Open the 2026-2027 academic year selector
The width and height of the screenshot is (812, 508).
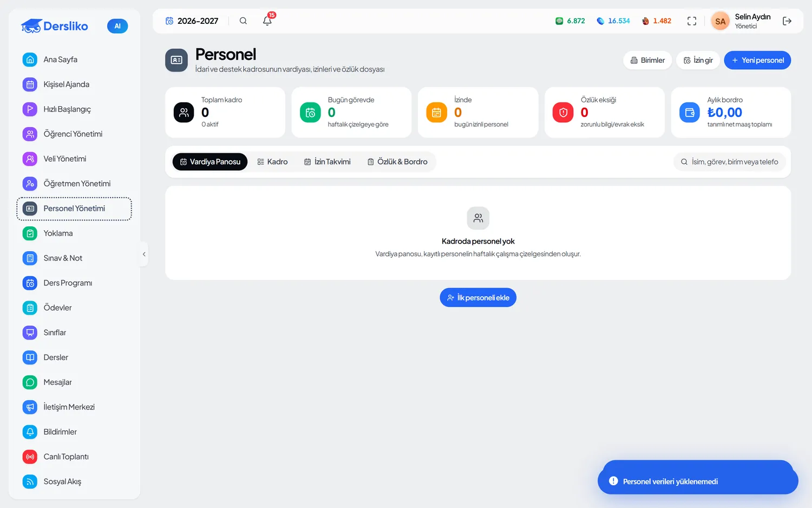pyautogui.click(x=192, y=21)
